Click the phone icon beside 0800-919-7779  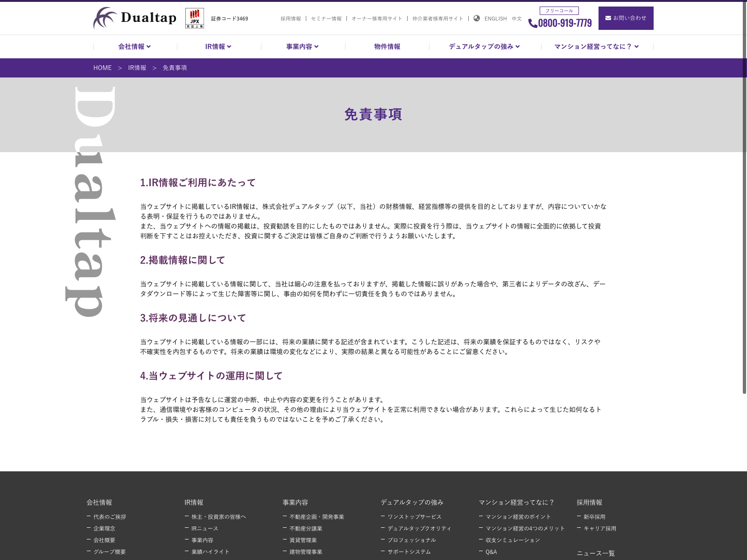(x=532, y=23)
